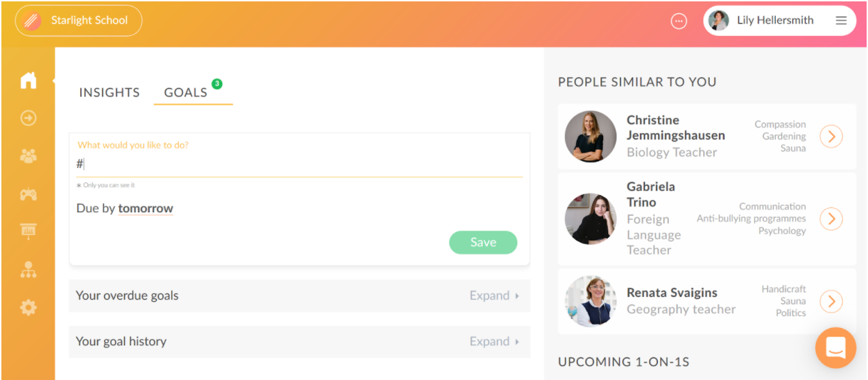
Task: Open the hamburger menu beside Lily Hellersmith
Action: (x=841, y=21)
